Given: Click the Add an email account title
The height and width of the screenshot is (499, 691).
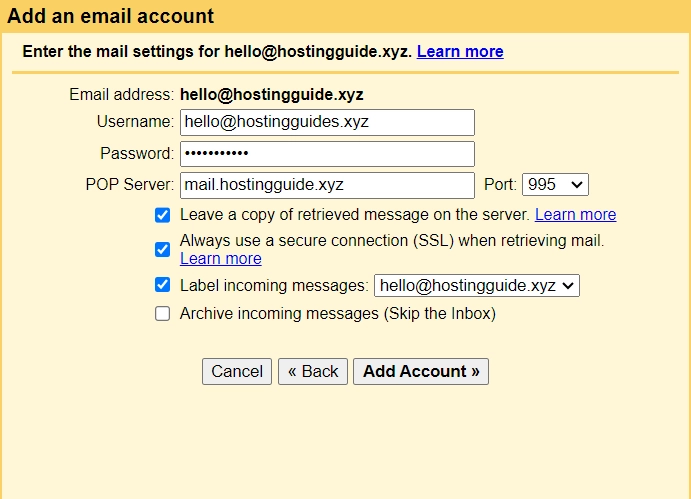Looking at the screenshot, I should (x=111, y=16).
